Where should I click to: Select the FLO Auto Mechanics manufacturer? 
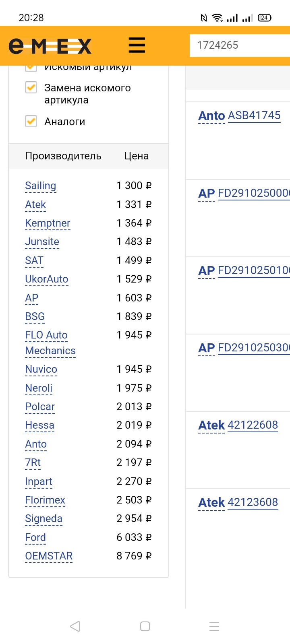point(46,335)
